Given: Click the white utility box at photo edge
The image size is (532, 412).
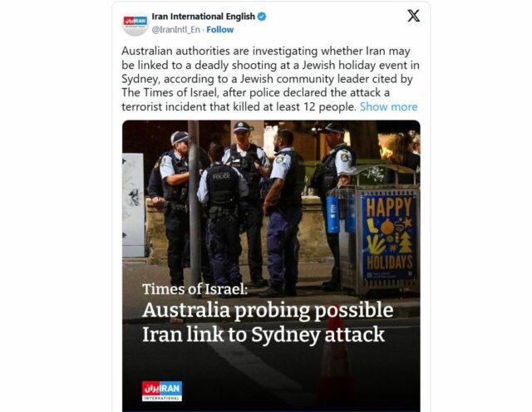Looking at the screenshot, I should pyautogui.click(x=133, y=205).
